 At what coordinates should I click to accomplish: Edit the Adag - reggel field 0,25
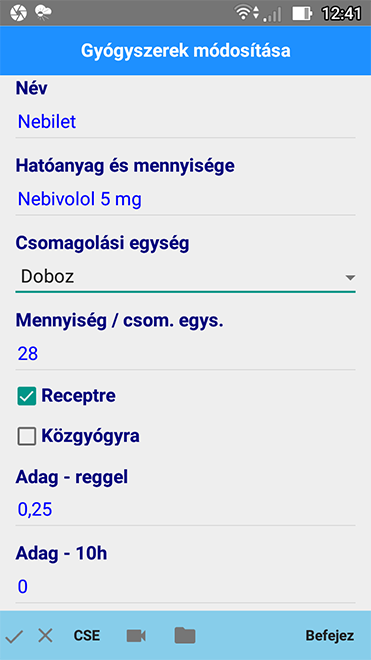coord(185,510)
